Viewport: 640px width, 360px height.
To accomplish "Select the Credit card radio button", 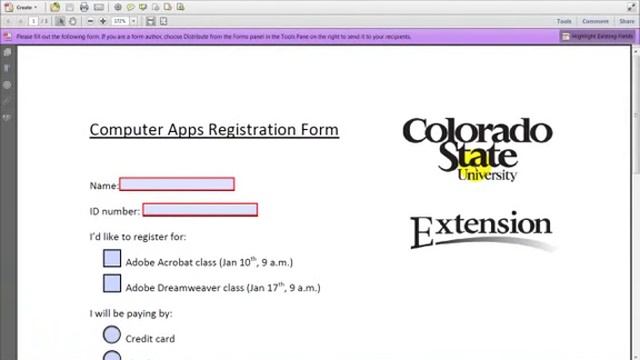I will point(112,335).
